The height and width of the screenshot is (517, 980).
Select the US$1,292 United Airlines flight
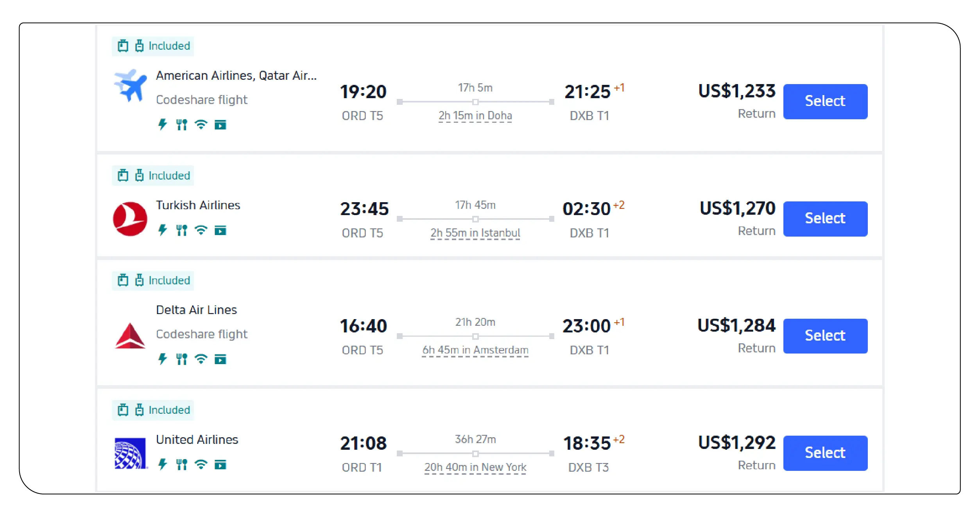825,452
